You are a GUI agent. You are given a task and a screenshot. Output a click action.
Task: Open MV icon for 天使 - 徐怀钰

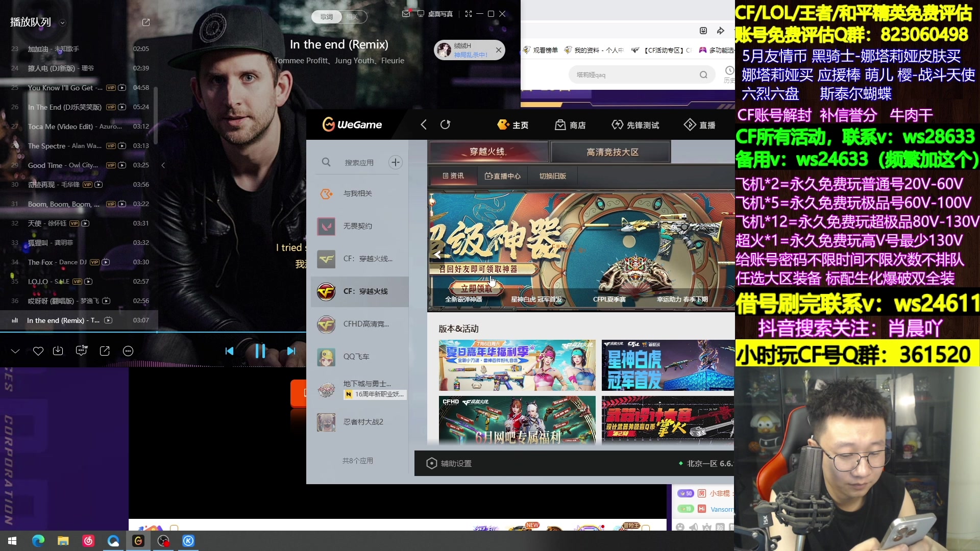(85, 223)
